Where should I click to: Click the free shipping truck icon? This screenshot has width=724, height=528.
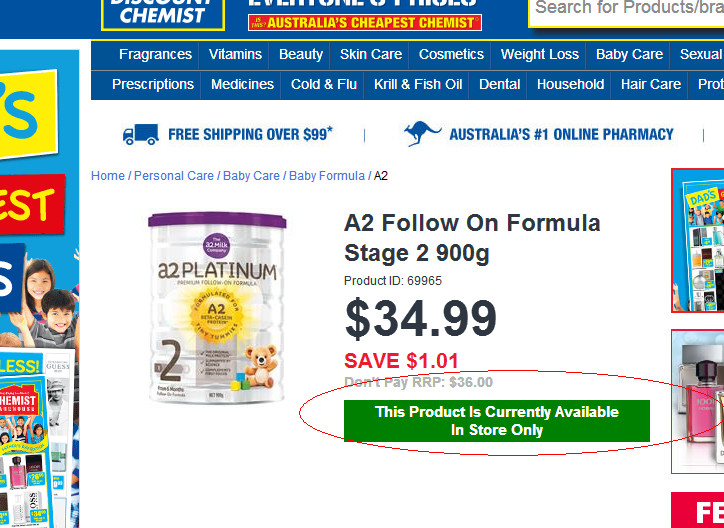[x=141, y=134]
